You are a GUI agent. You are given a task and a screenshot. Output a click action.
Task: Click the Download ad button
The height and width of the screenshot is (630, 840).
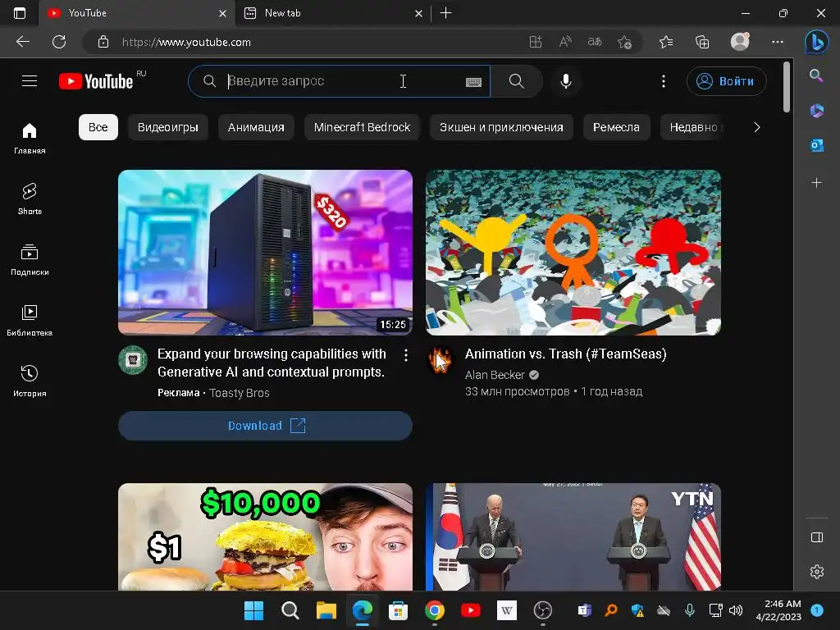click(265, 426)
